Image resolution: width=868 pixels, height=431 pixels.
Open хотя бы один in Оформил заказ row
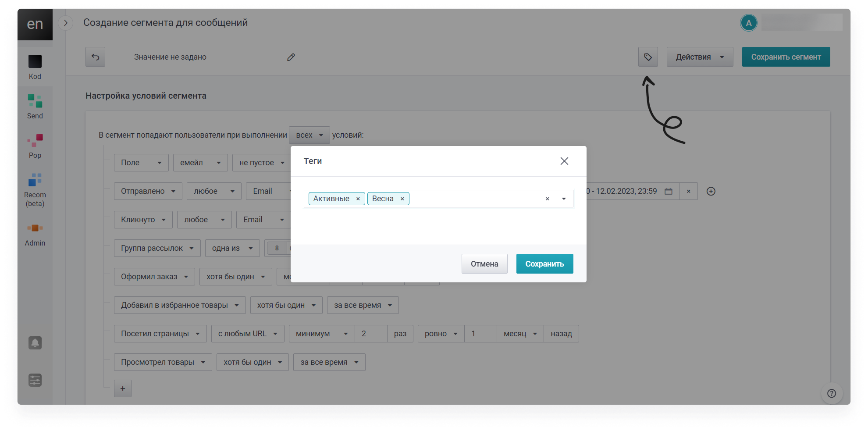pyautogui.click(x=236, y=277)
